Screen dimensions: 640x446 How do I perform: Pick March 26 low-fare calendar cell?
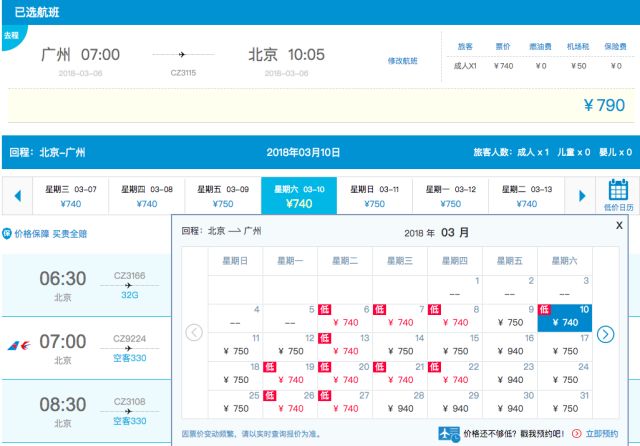pyautogui.click(x=290, y=404)
